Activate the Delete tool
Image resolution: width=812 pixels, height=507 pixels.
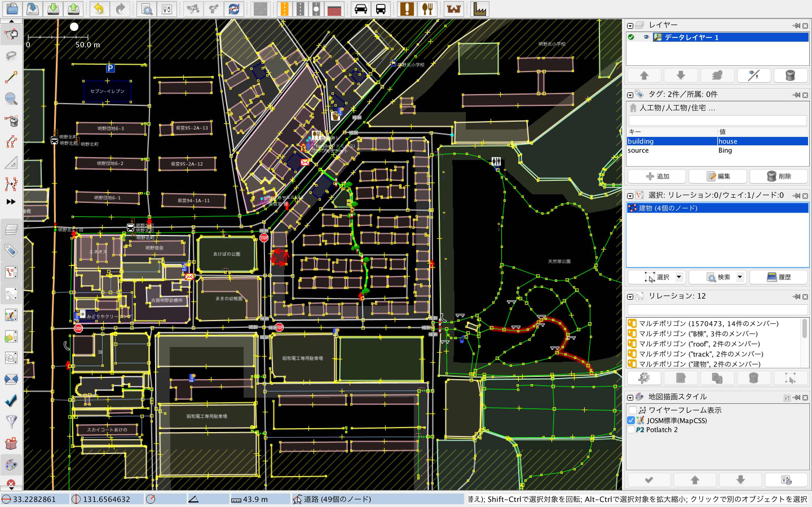(11, 121)
